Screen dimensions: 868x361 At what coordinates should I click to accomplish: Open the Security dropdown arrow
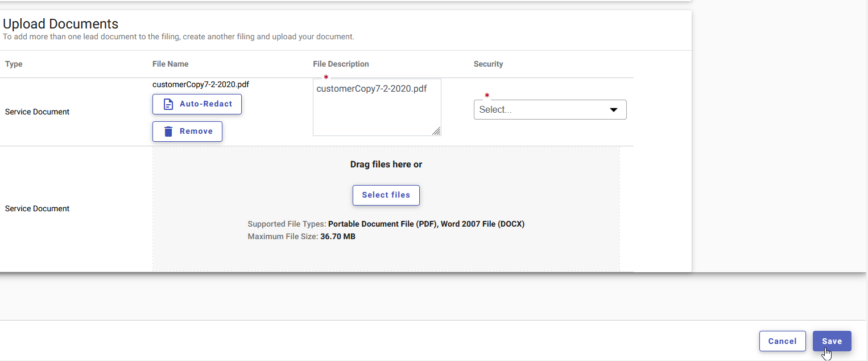pos(614,109)
